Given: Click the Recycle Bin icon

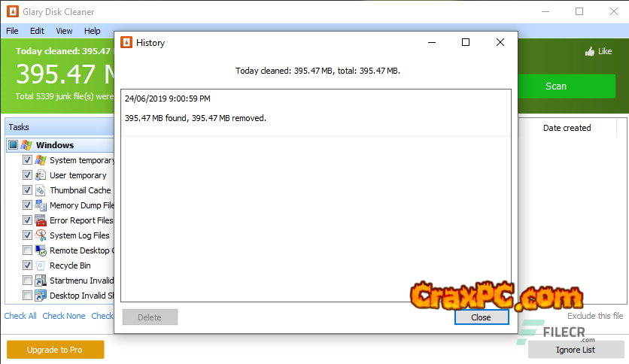Looking at the screenshot, I should pos(41,265).
